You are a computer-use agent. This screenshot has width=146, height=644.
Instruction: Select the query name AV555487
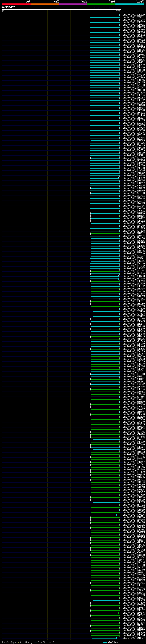click(8, 7)
